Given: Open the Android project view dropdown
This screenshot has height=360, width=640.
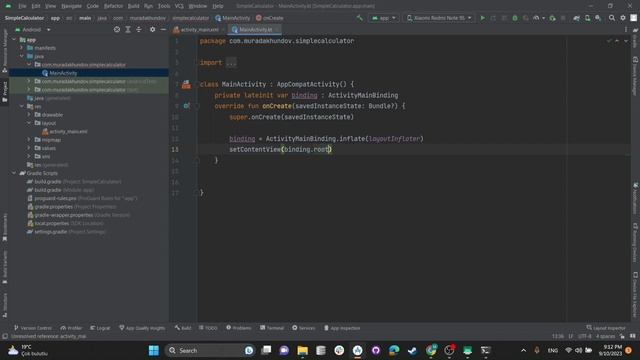Looking at the screenshot, I should tap(33, 30).
